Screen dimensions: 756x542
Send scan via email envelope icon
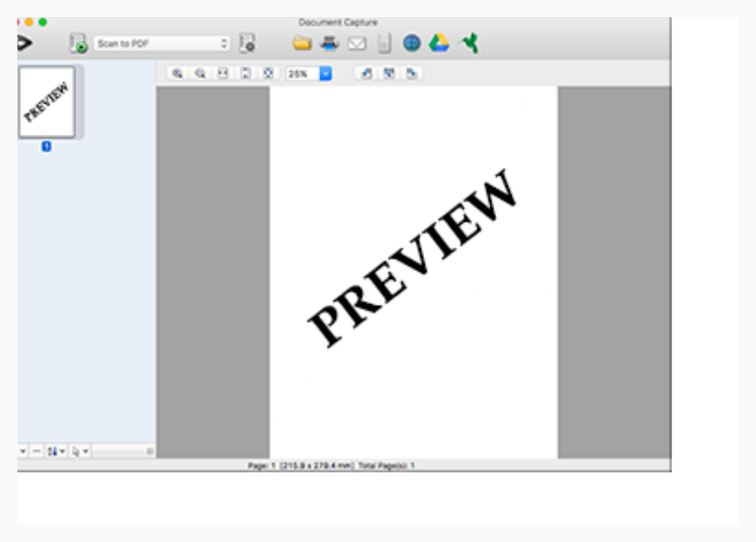357,44
